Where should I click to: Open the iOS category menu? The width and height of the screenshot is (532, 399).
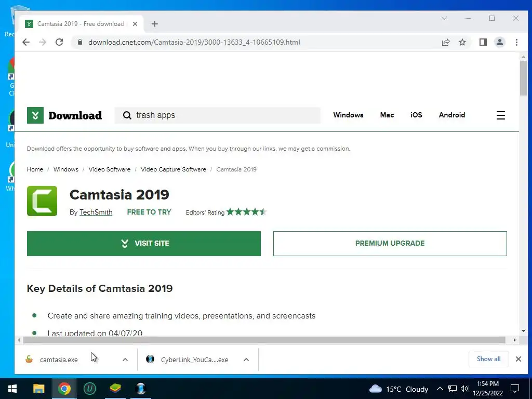(416, 115)
